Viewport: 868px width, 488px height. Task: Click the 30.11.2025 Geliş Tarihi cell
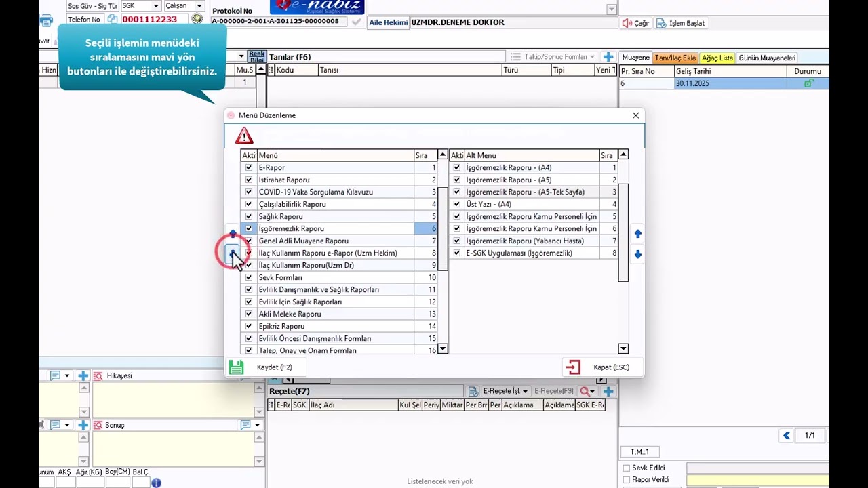pos(730,83)
